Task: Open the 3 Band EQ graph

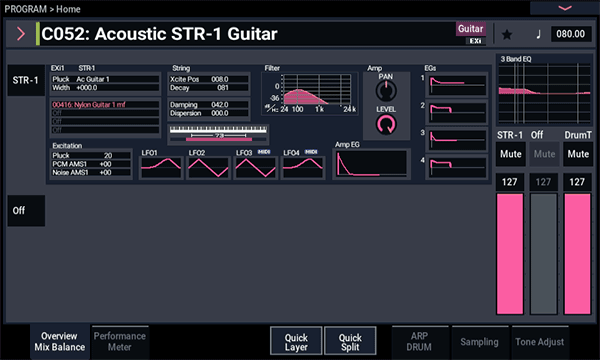Action: click(x=544, y=93)
